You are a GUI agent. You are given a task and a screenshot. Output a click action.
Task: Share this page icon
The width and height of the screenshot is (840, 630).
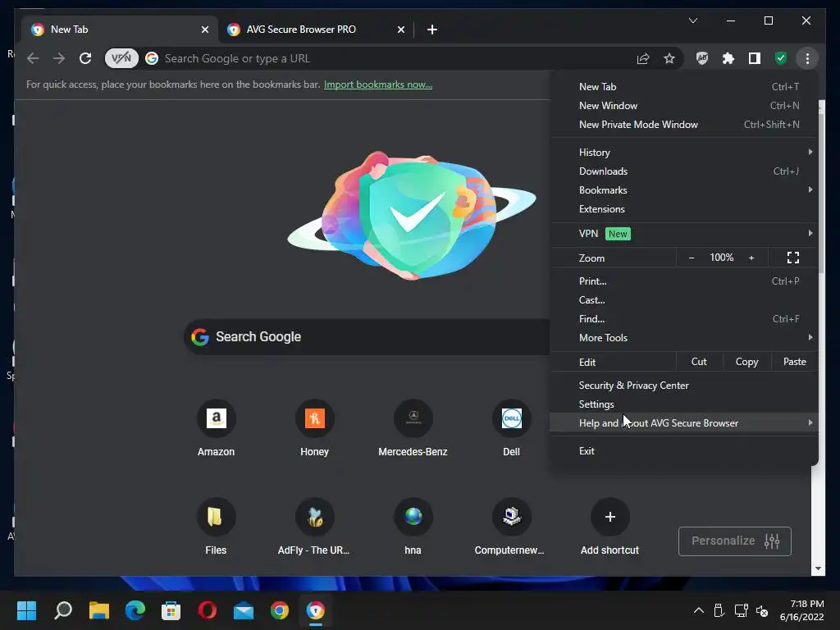tap(643, 58)
